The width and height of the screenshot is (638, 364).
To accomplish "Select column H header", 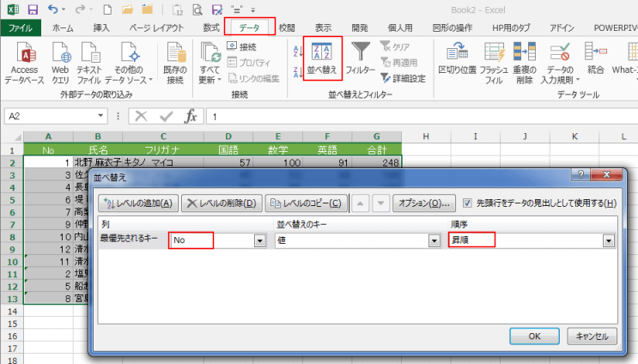I will pos(426,136).
